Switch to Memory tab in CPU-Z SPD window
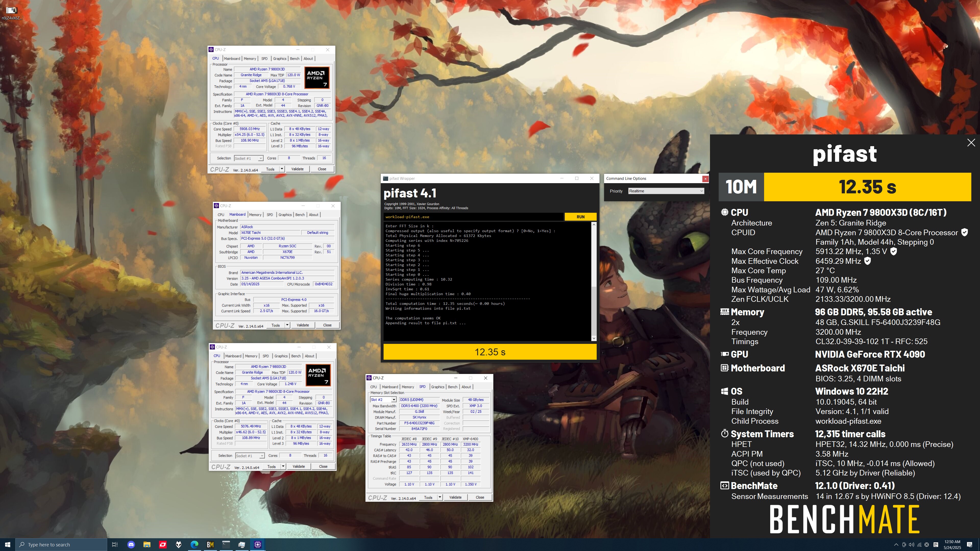 (408, 387)
